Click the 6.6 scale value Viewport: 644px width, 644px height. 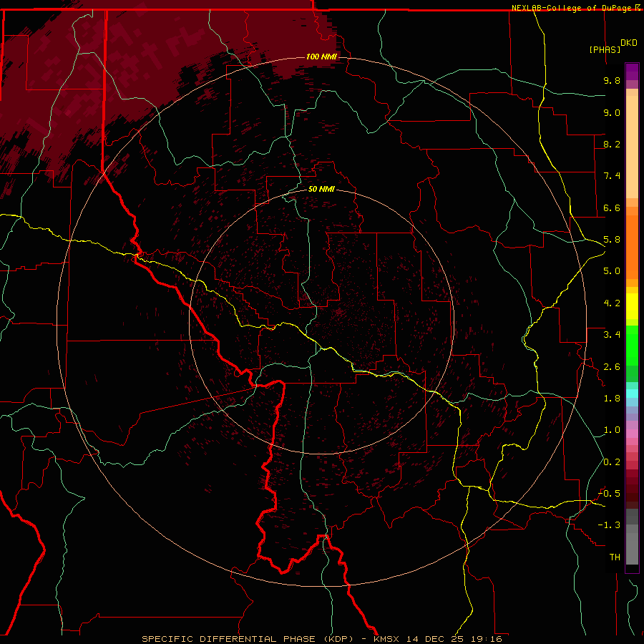(612, 208)
